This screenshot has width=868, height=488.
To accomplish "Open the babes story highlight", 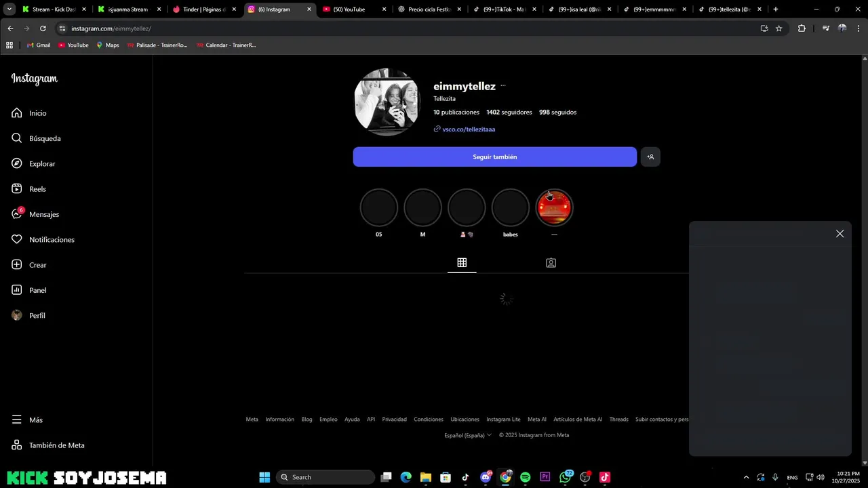I will [x=510, y=208].
